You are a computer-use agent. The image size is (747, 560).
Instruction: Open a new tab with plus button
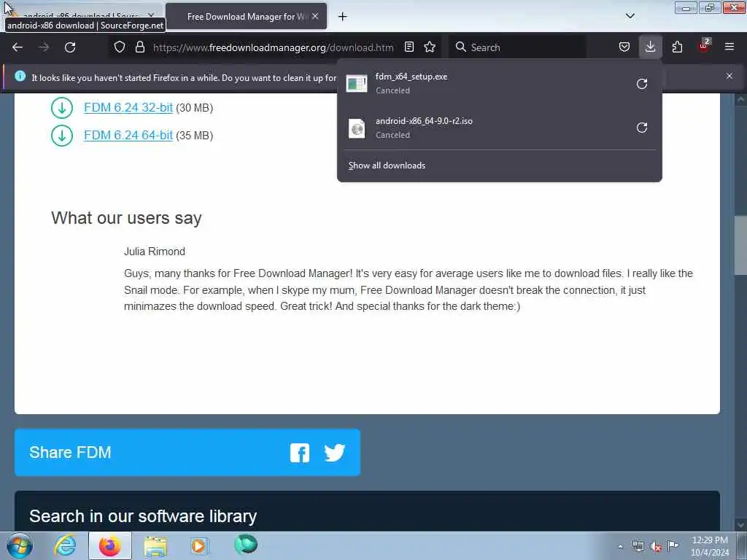[343, 17]
